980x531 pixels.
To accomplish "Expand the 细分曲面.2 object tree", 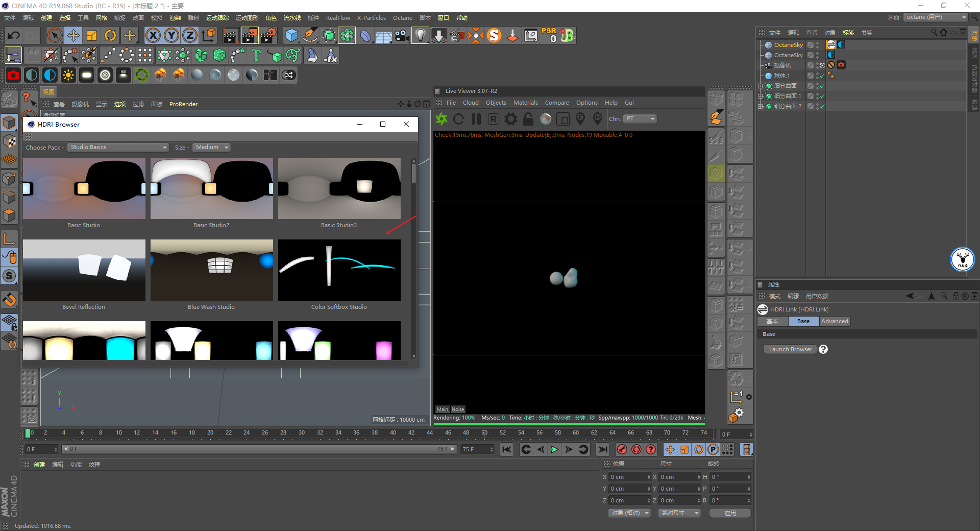I will tap(761, 106).
